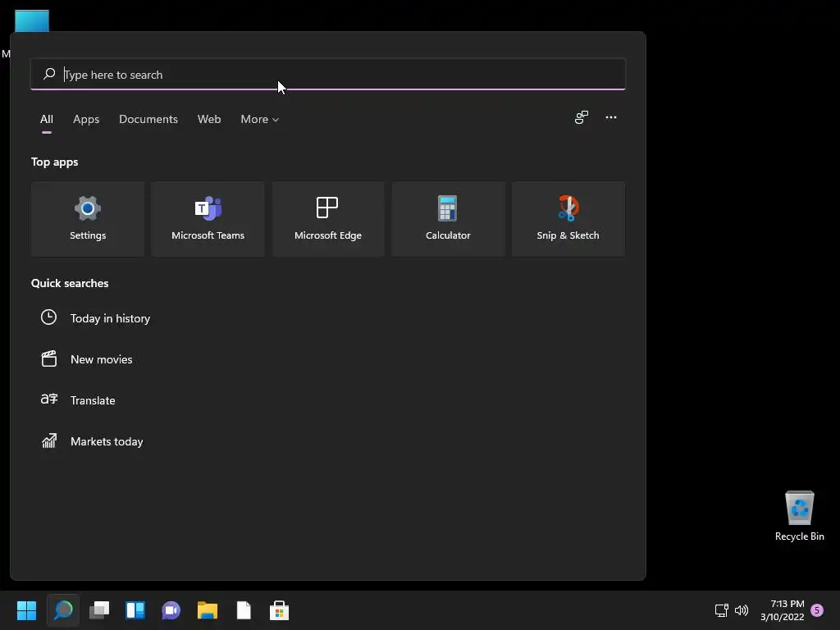The image size is (840, 630).
Task: Run the Today in history search
Action: coord(110,318)
